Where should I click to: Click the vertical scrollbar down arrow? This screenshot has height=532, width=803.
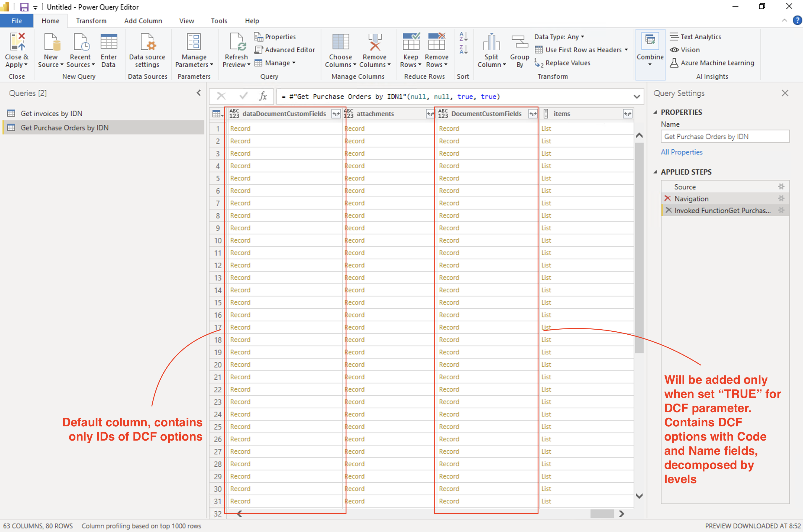point(639,496)
